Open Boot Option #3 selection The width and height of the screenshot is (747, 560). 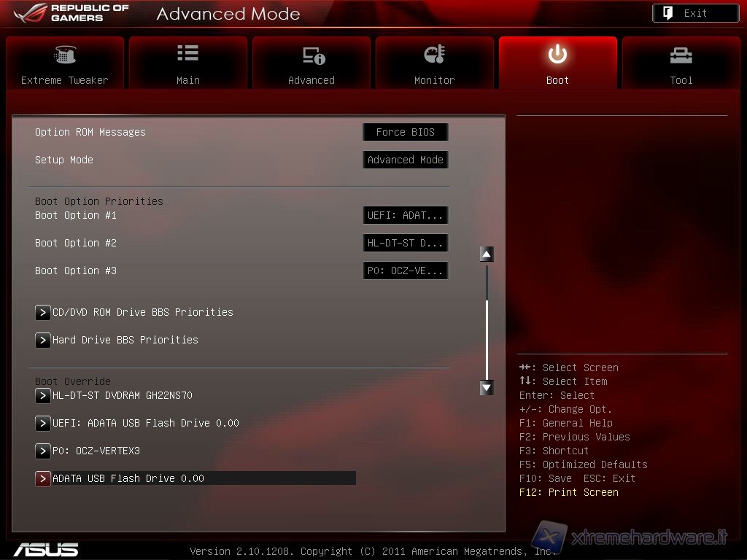click(x=405, y=271)
